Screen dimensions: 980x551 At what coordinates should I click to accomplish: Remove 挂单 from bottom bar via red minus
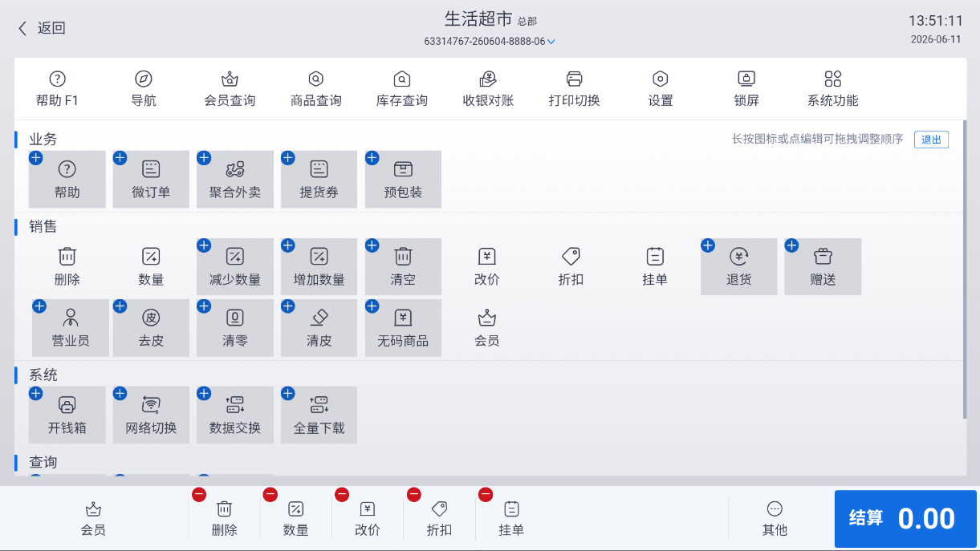point(486,495)
